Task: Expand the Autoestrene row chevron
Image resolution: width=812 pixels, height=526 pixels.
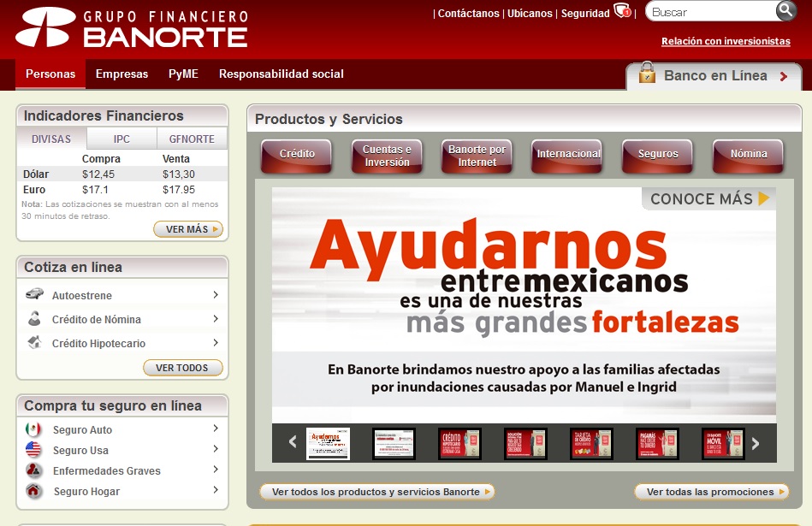Action: pyautogui.click(x=216, y=294)
